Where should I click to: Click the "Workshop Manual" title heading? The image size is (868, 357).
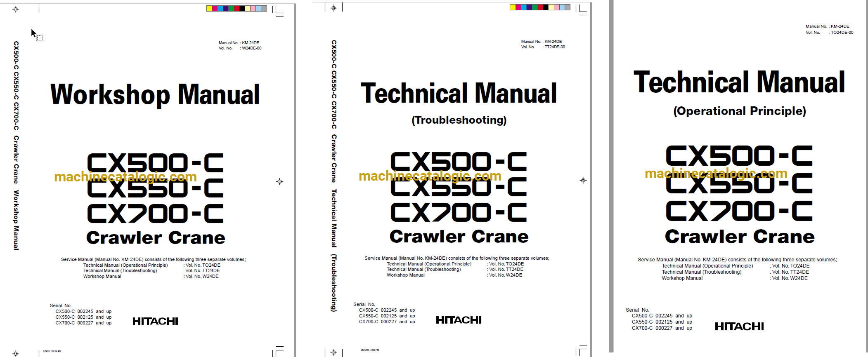[155, 95]
